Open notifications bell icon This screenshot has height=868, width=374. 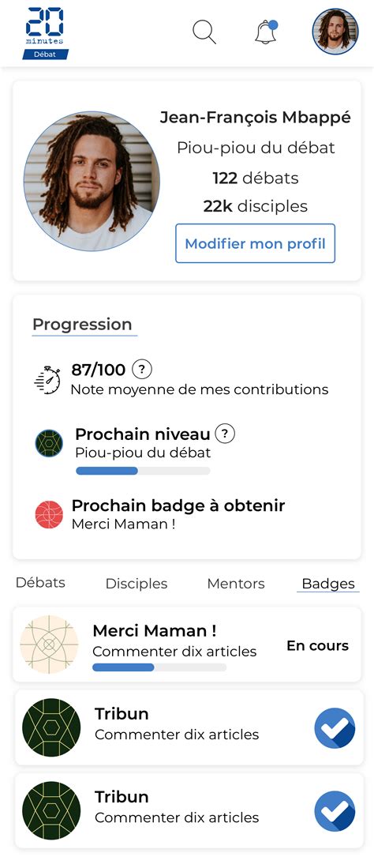[x=266, y=32]
